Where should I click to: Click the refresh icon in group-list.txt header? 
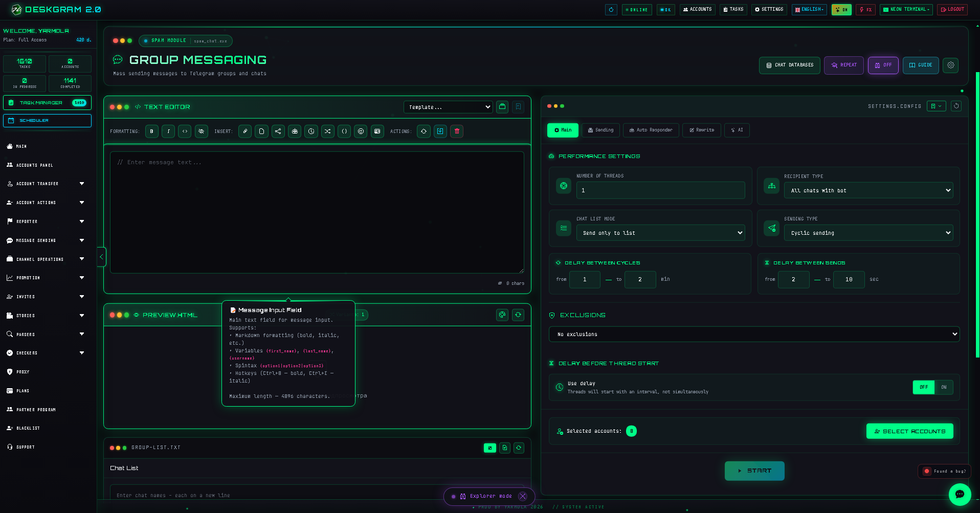[x=519, y=448]
